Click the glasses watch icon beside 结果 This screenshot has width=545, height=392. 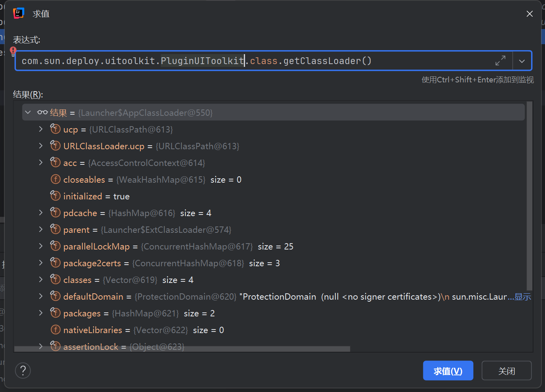click(43, 113)
